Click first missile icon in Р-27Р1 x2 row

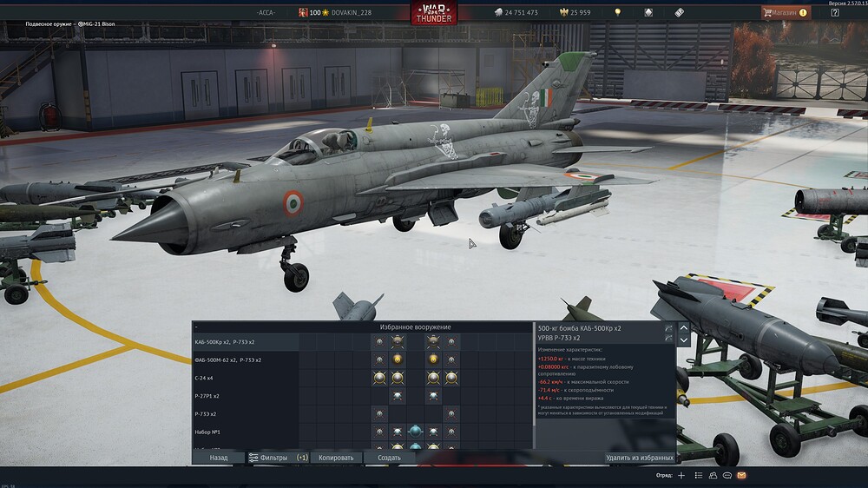pyautogui.click(x=398, y=395)
